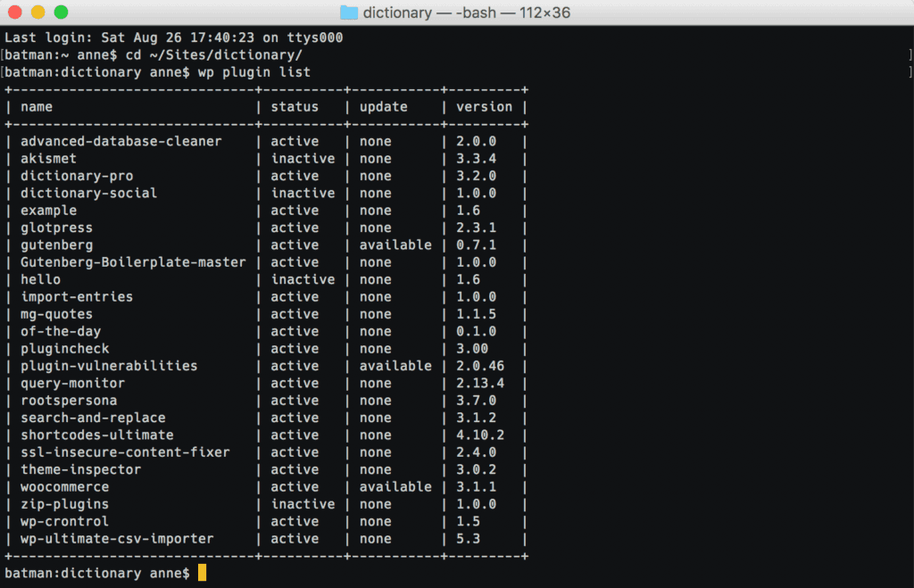
Task: Click the 'akismet' plugin name
Action: point(49,159)
